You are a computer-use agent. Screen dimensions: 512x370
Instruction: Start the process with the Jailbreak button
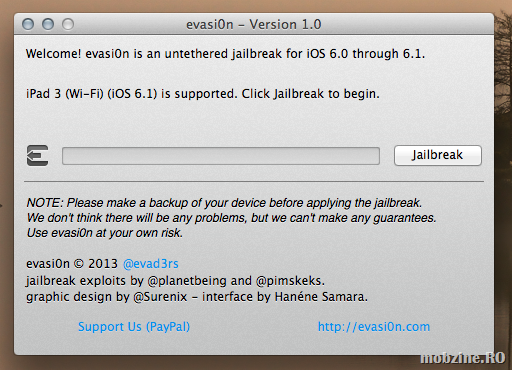(x=438, y=155)
